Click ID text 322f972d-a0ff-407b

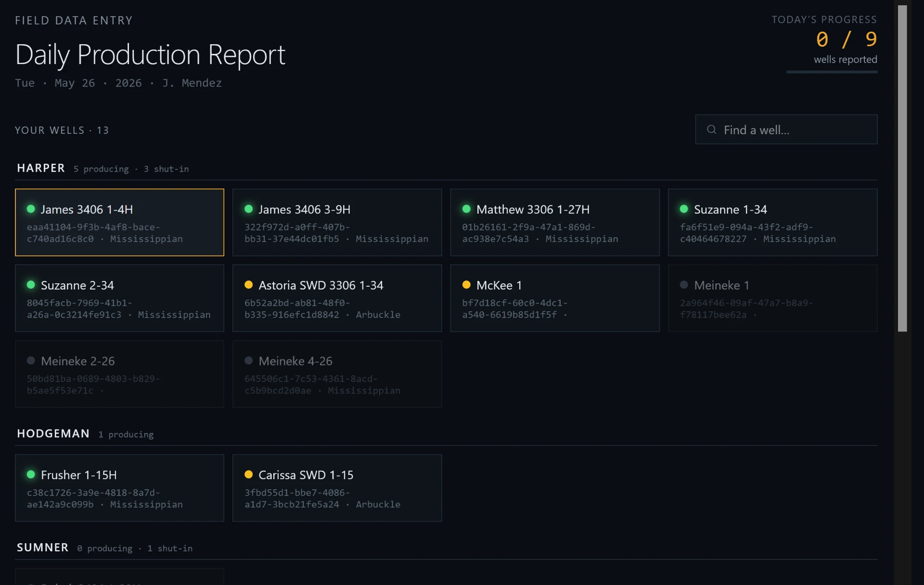pos(297,227)
